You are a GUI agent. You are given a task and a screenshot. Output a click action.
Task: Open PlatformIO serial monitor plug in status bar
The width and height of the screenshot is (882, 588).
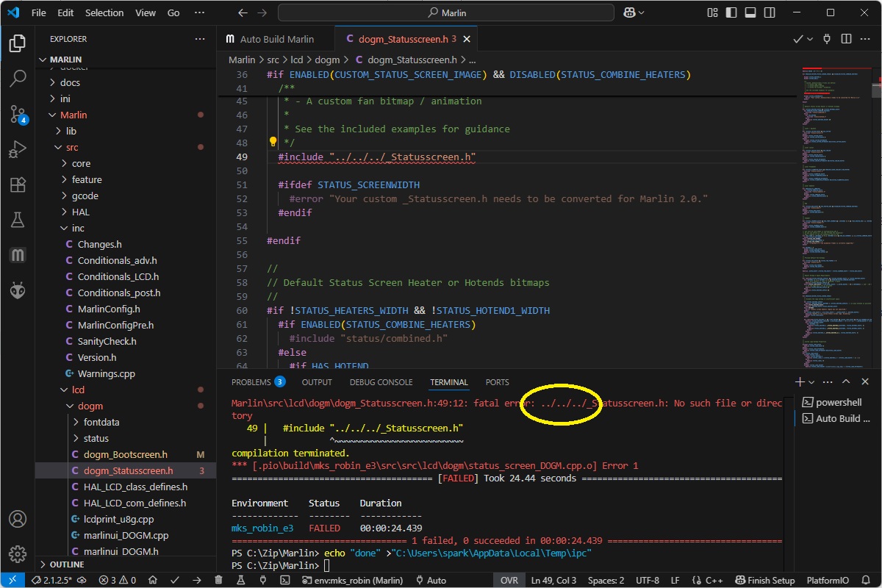263,580
